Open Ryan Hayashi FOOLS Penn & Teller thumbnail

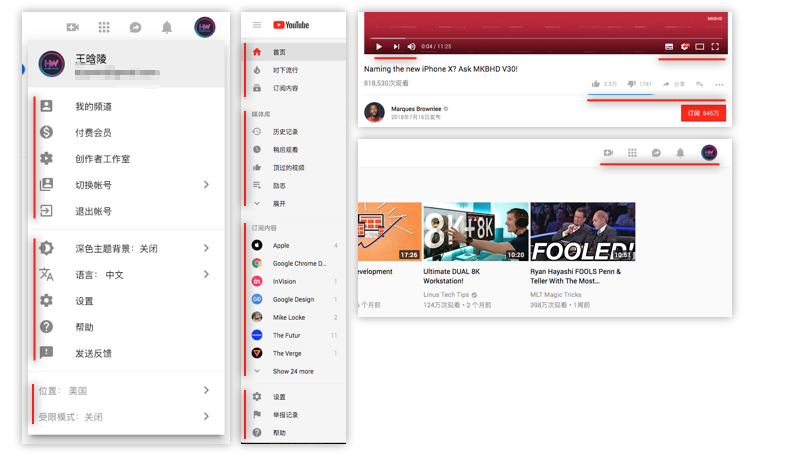tap(583, 232)
